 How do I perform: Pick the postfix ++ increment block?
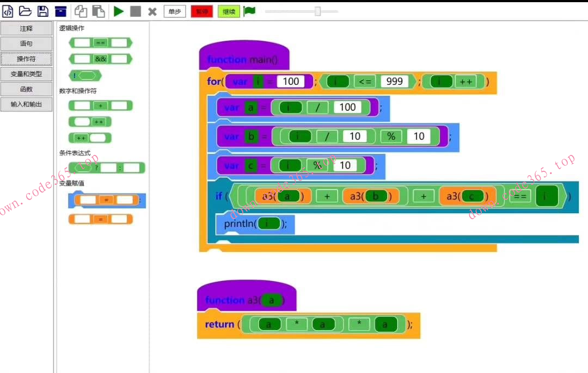(x=90, y=122)
